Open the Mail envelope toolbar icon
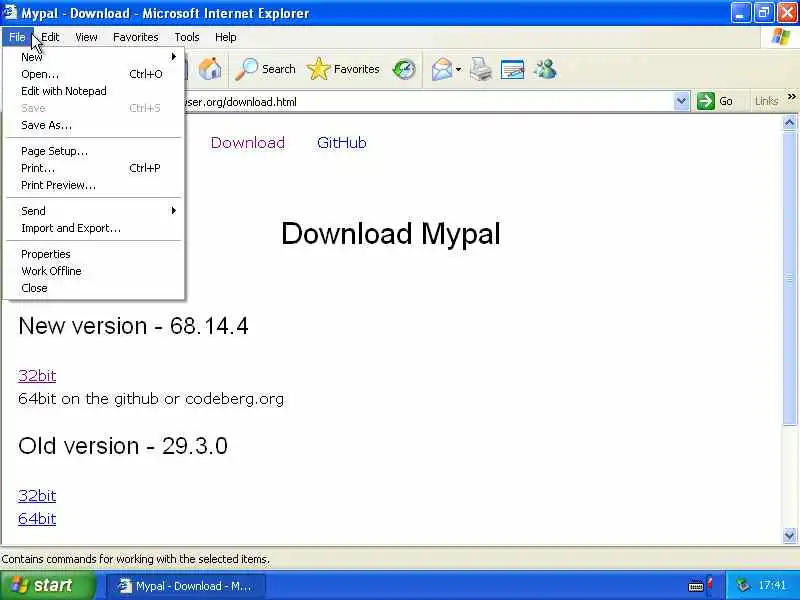The height and width of the screenshot is (600, 800). [441, 69]
